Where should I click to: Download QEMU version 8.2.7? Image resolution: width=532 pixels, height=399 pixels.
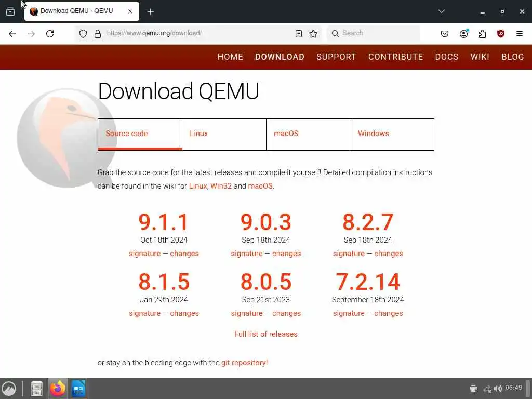click(368, 222)
